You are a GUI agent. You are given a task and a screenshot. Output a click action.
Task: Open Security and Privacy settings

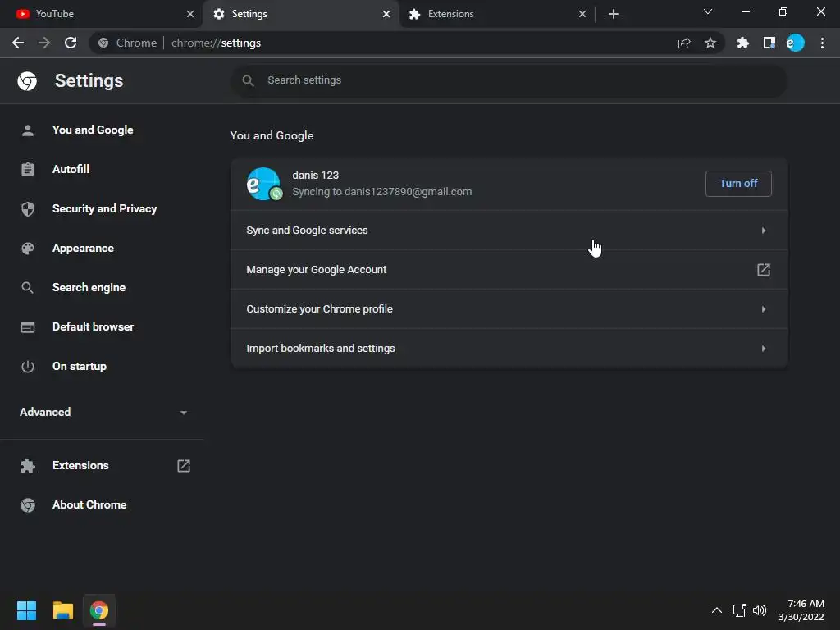coord(104,209)
